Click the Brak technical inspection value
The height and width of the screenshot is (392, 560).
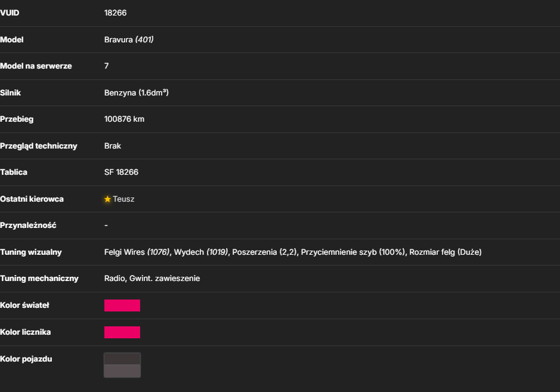click(113, 146)
